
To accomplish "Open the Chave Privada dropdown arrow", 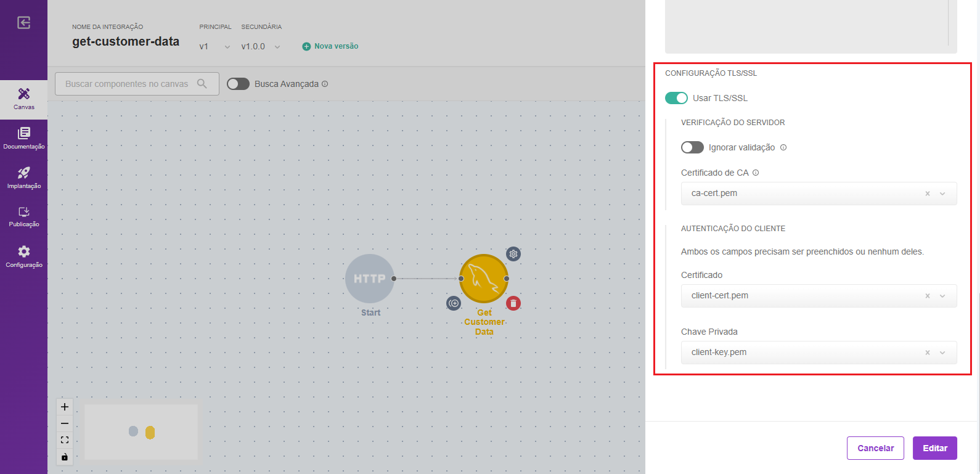I will point(942,353).
